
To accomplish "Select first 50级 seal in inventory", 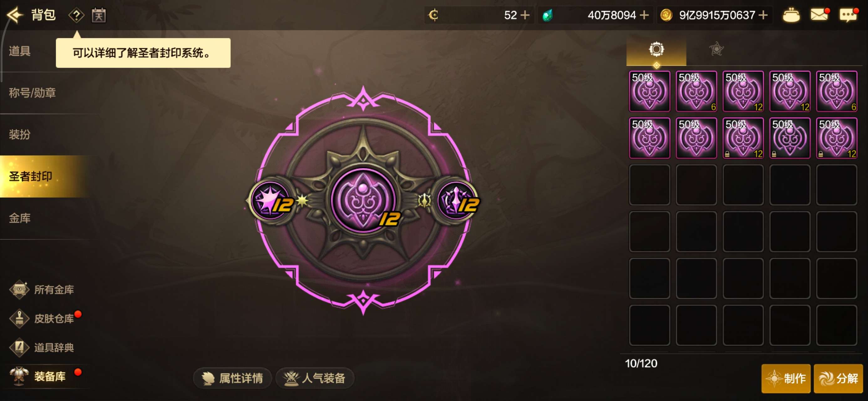I will pyautogui.click(x=649, y=91).
